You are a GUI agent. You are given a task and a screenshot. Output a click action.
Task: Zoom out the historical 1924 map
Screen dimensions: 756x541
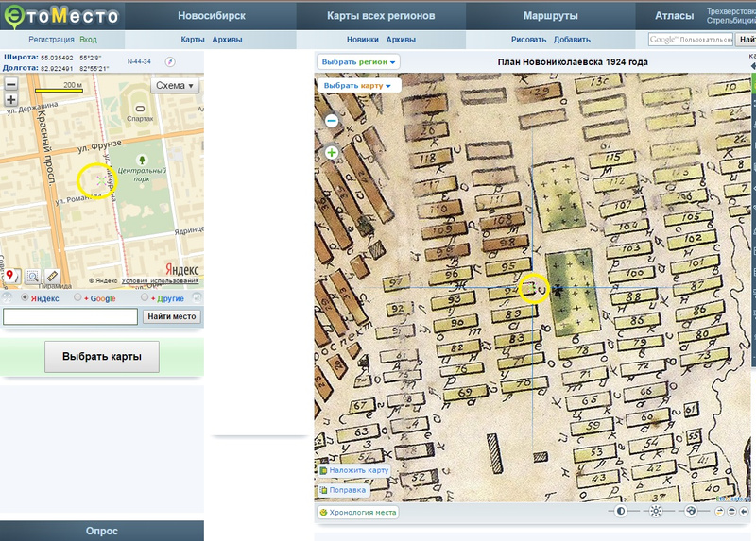(332, 121)
